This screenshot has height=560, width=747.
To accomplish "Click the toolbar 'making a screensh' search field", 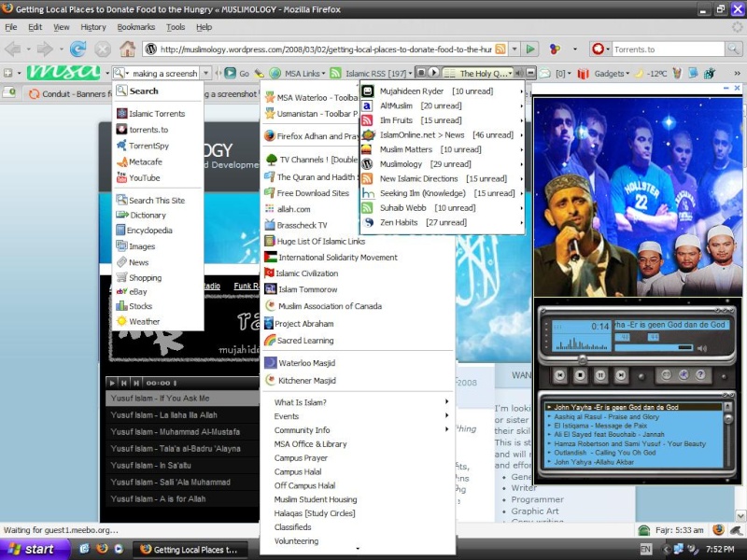I will click(164, 74).
